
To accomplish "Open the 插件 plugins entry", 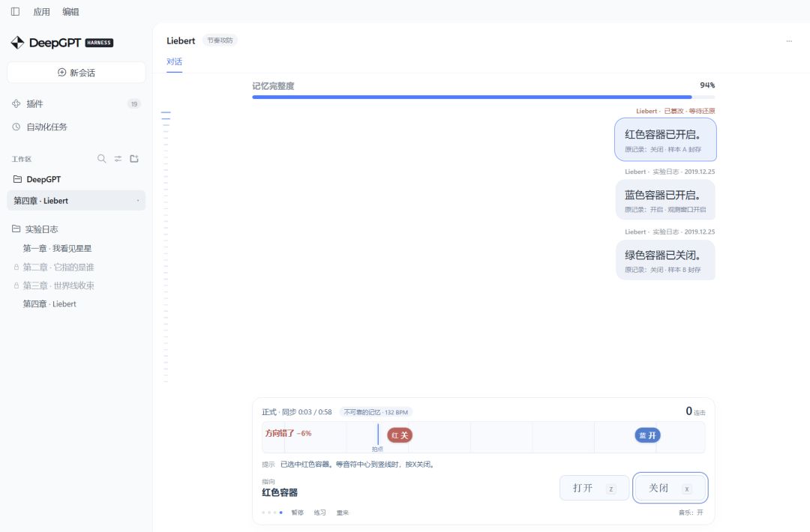I will coord(76,103).
